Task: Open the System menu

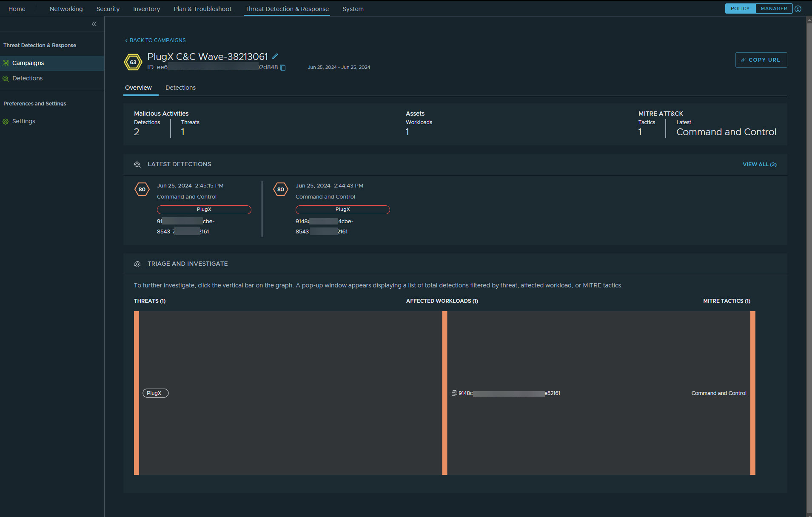Action: (353, 9)
